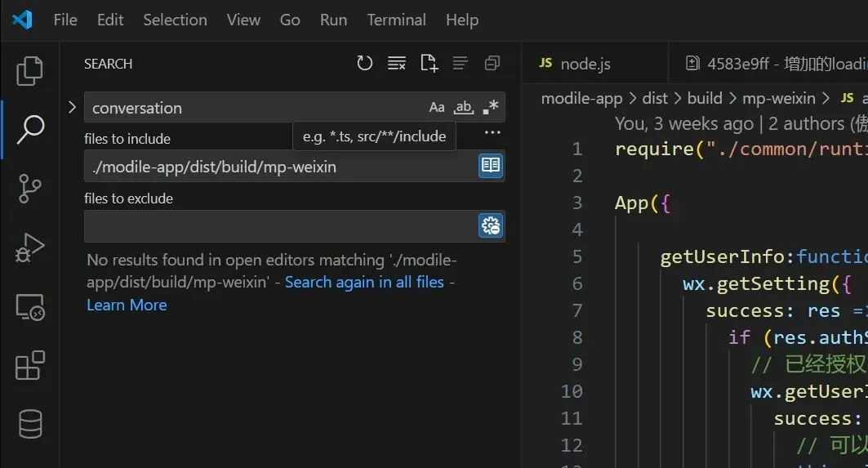This screenshot has height=468, width=868.
Task: Toggle Match Whole Word option
Action: point(464,108)
